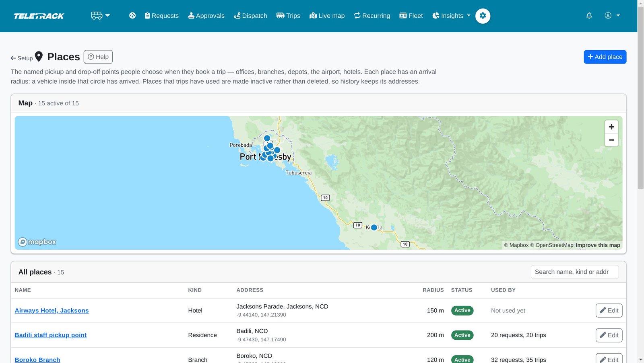Open the Trips section
This screenshot has height=363, width=644.
coord(288,16)
